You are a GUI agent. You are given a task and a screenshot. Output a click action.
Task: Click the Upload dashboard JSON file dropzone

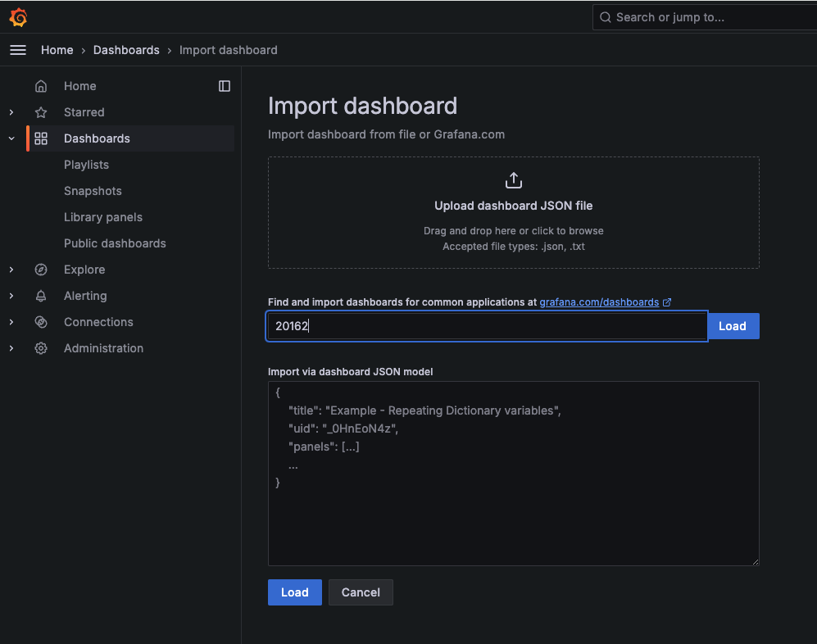513,212
